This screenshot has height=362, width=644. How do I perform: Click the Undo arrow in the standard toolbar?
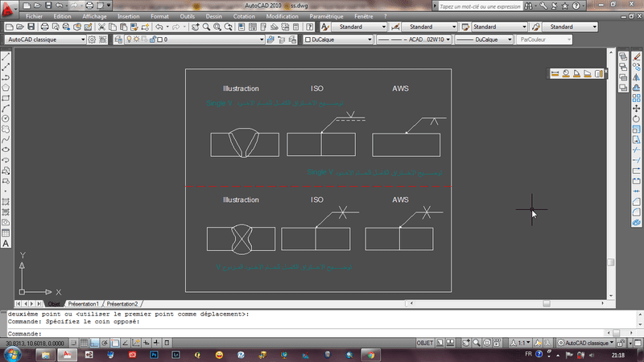[159, 27]
